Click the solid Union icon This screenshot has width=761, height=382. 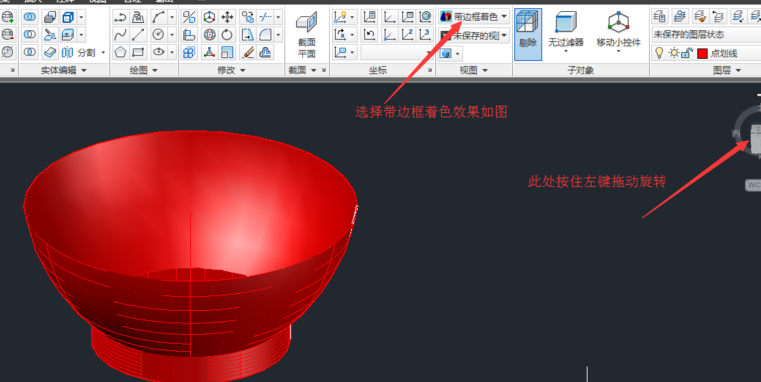pos(30,17)
